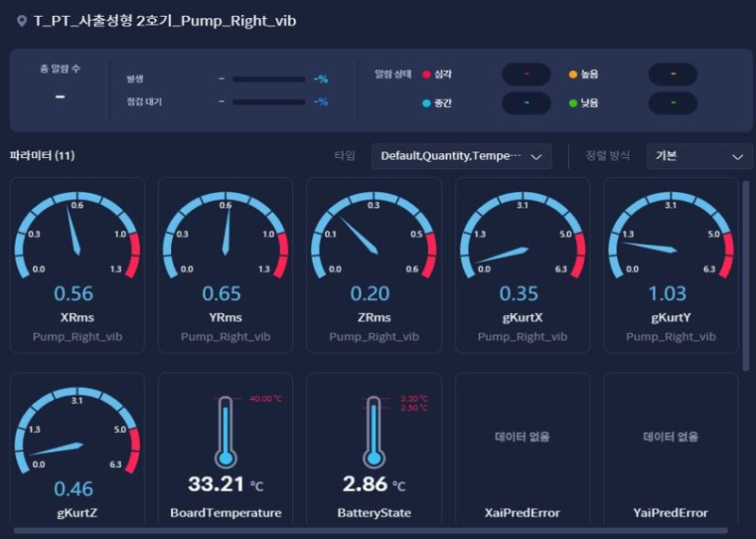
Task: Click the 낮음 alarm count pill
Action: click(x=673, y=103)
